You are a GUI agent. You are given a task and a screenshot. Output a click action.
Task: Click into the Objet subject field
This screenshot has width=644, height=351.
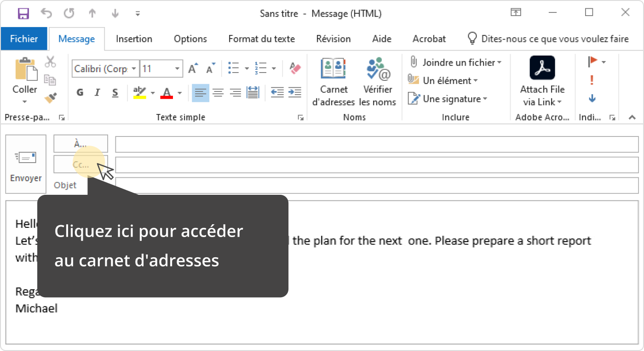tap(376, 185)
